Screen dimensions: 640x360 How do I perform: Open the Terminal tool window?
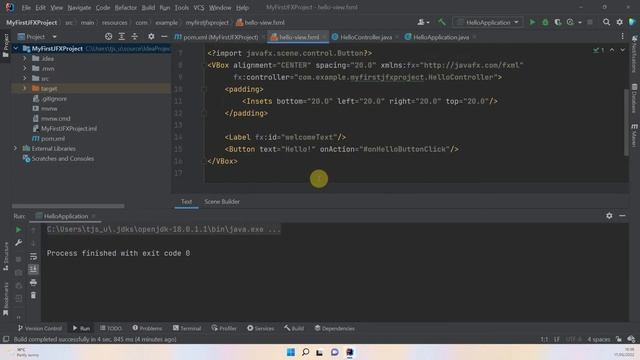point(187,328)
